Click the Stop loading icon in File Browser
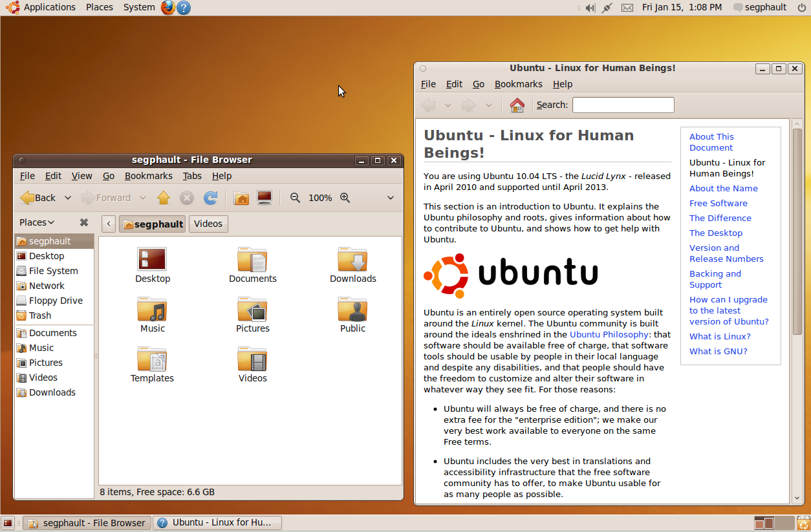This screenshot has height=532, width=811. (186, 198)
